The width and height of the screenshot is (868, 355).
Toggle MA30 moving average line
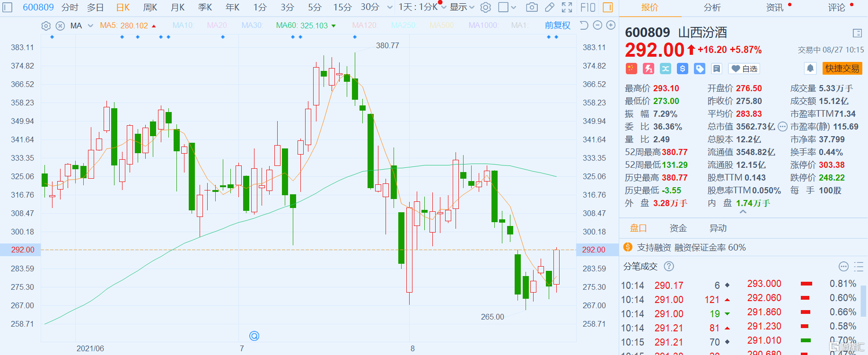point(252,25)
